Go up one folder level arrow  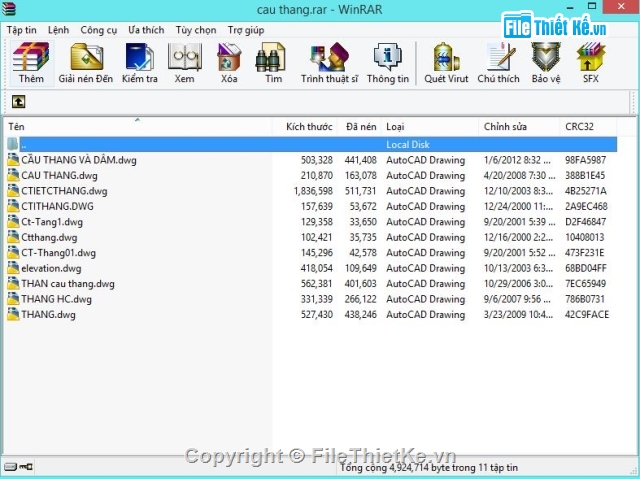tap(18, 101)
